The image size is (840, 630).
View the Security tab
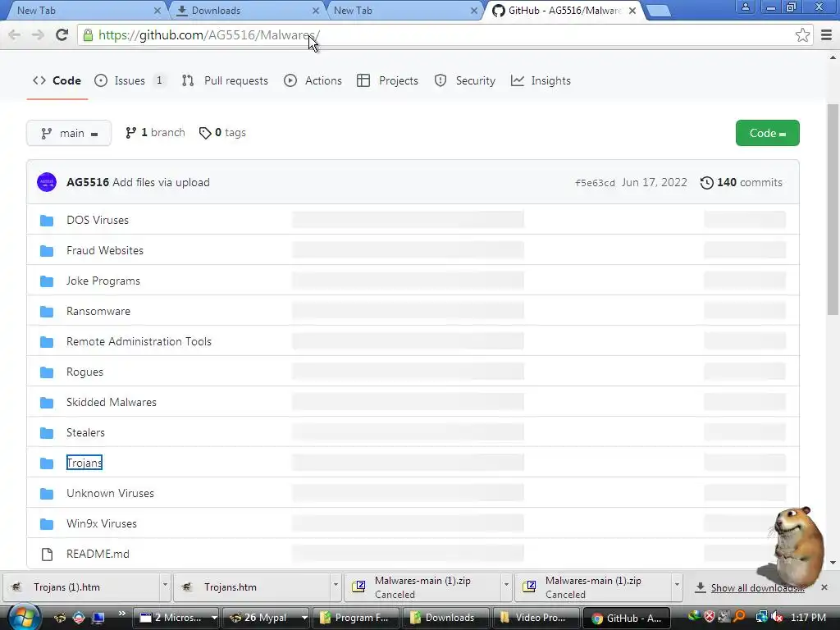(465, 80)
